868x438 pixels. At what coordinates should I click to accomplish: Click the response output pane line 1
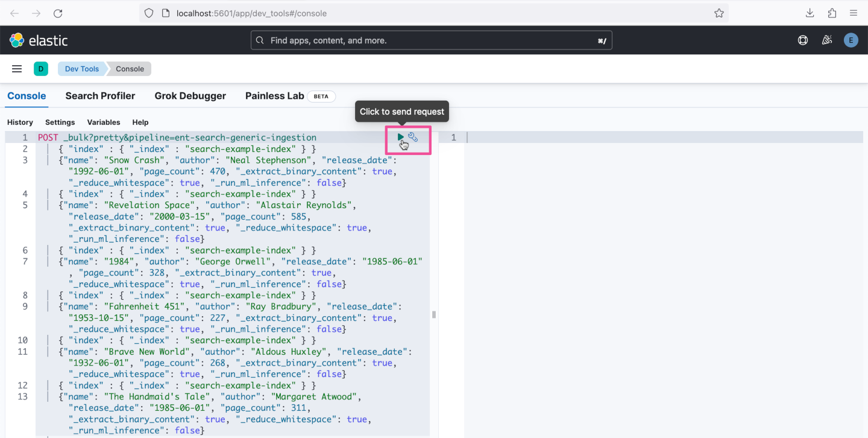click(665, 138)
